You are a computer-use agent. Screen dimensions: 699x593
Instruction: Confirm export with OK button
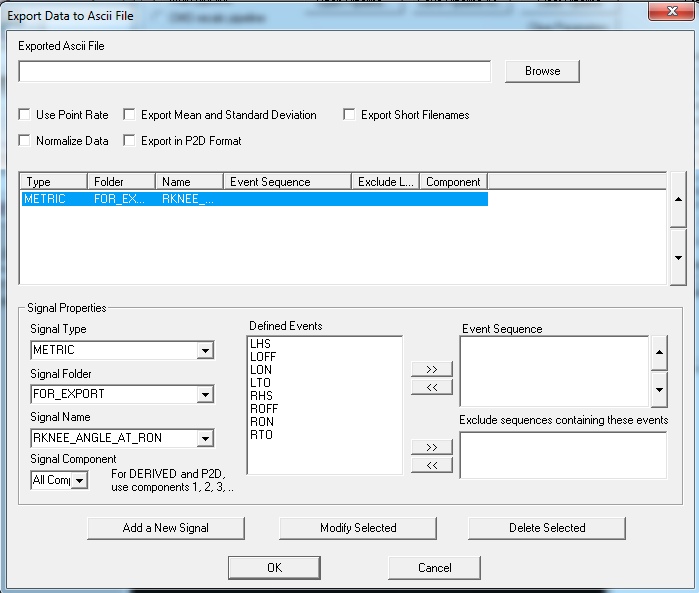coord(274,568)
